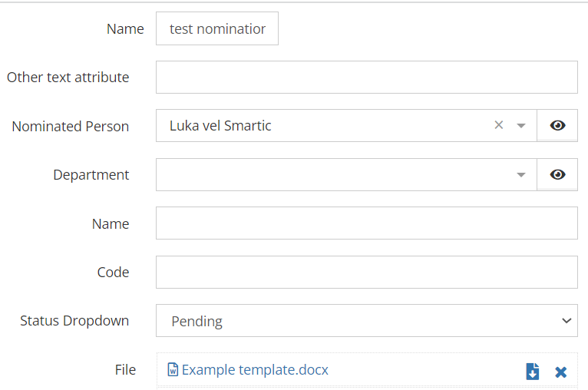Click the empty Department selection box
The image size is (588, 390).
coord(346,175)
